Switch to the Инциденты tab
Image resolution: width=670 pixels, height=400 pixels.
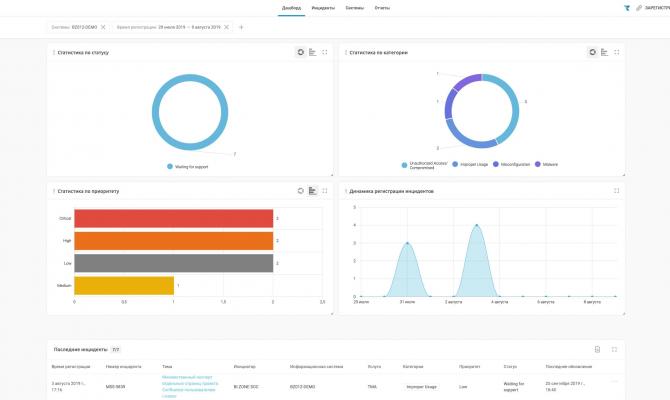323,8
